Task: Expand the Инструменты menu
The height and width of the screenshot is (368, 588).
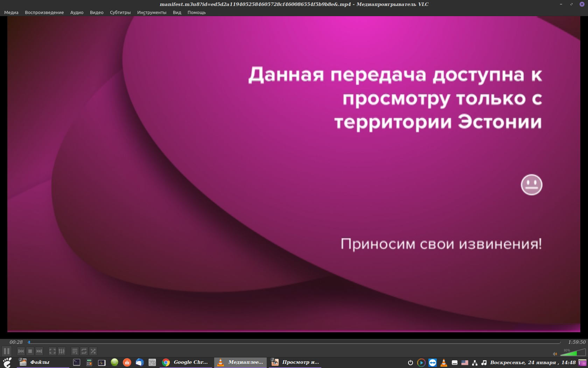Action: pyautogui.click(x=152, y=12)
